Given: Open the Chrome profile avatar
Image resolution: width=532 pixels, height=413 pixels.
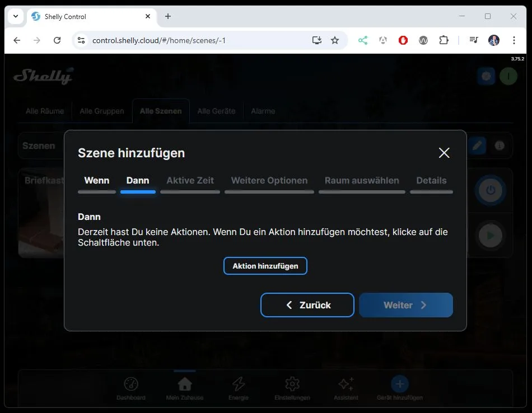Looking at the screenshot, I should click(x=493, y=40).
